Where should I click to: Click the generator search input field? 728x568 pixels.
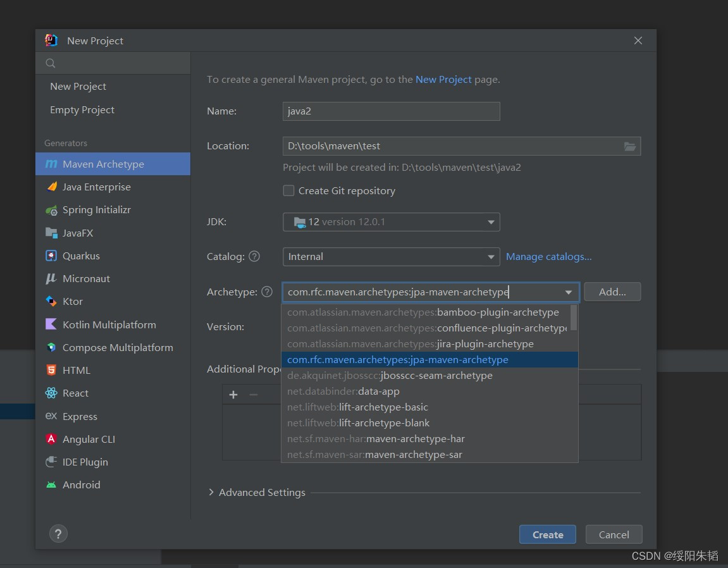pos(113,63)
